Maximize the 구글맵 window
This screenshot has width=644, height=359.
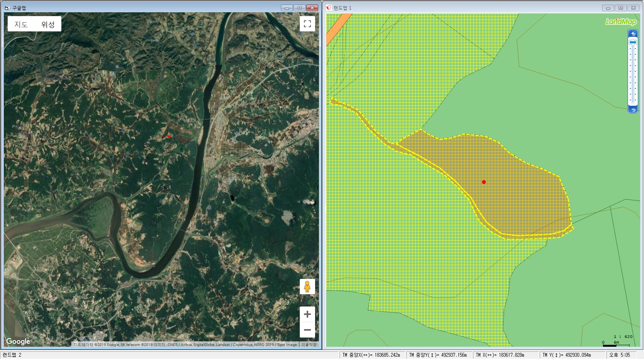[x=300, y=8]
